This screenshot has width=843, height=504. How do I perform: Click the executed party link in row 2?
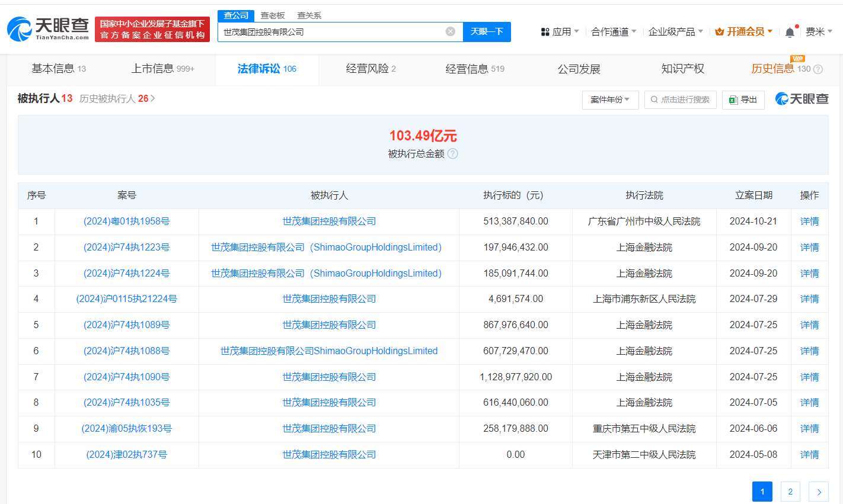pyautogui.click(x=327, y=247)
